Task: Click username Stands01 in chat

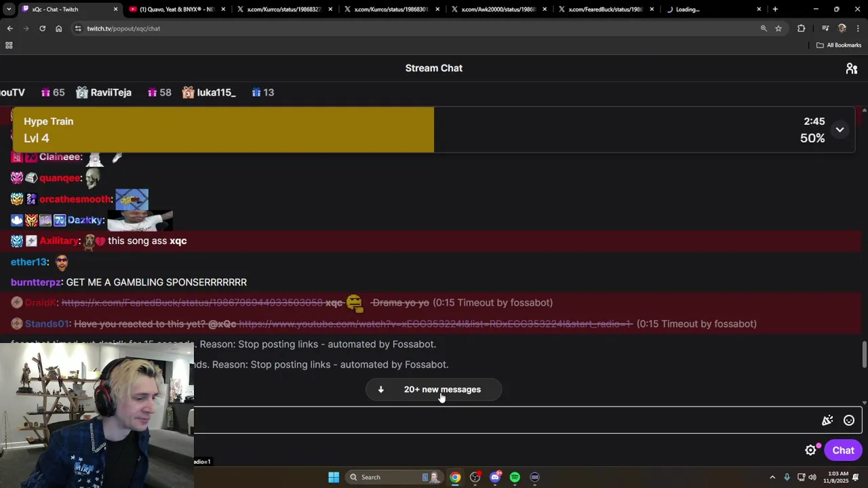Action: pyautogui.click(x=47, y=324)
